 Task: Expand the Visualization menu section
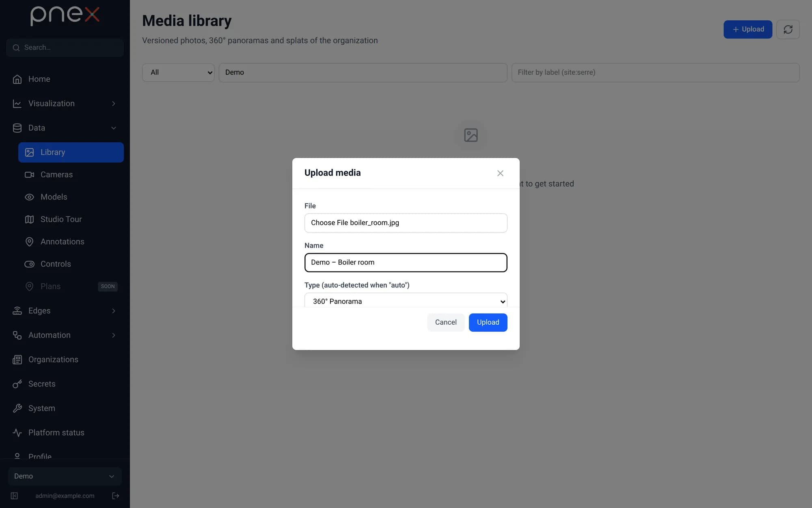(x=65, y=103)
